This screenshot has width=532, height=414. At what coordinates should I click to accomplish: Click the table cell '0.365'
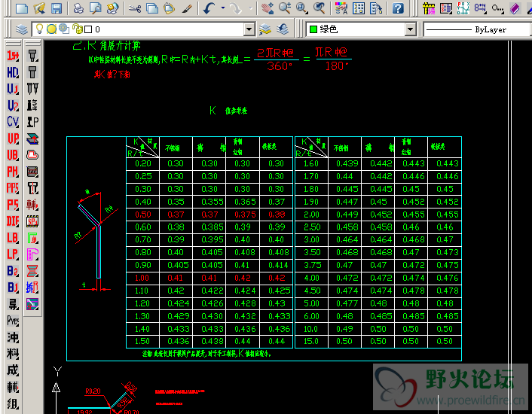tap(245, 202)
